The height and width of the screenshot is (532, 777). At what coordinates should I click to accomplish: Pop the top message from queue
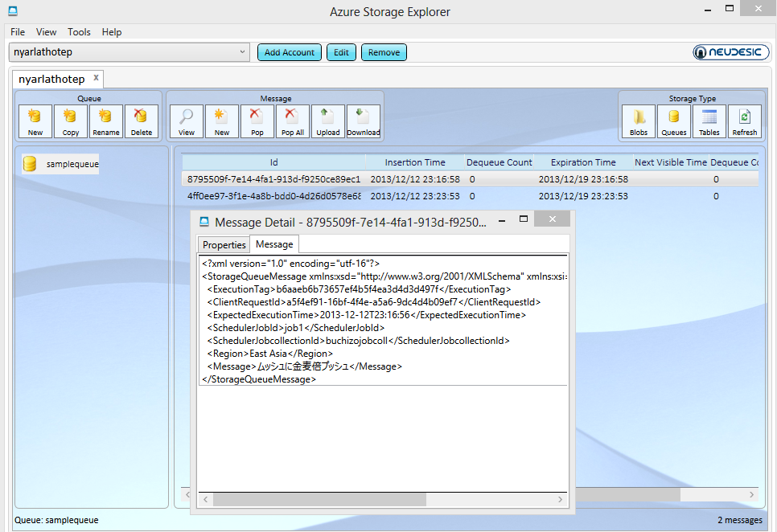point(257,121)
